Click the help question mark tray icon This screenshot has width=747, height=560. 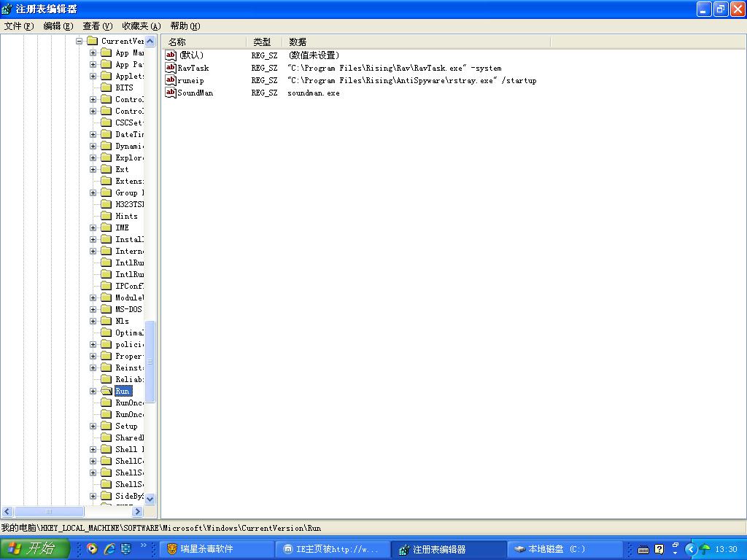coord(659,550)
